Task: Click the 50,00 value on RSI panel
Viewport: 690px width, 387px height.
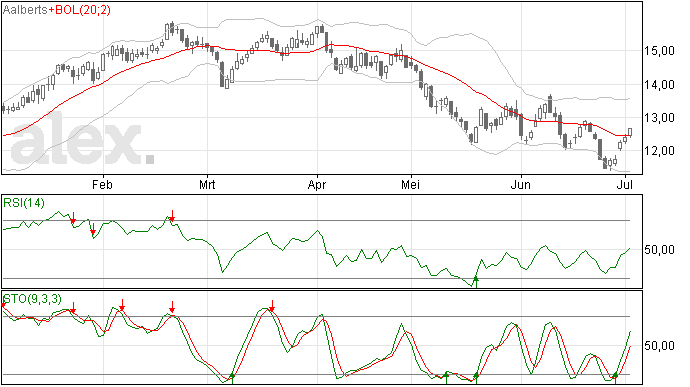Action: [659, 250]
